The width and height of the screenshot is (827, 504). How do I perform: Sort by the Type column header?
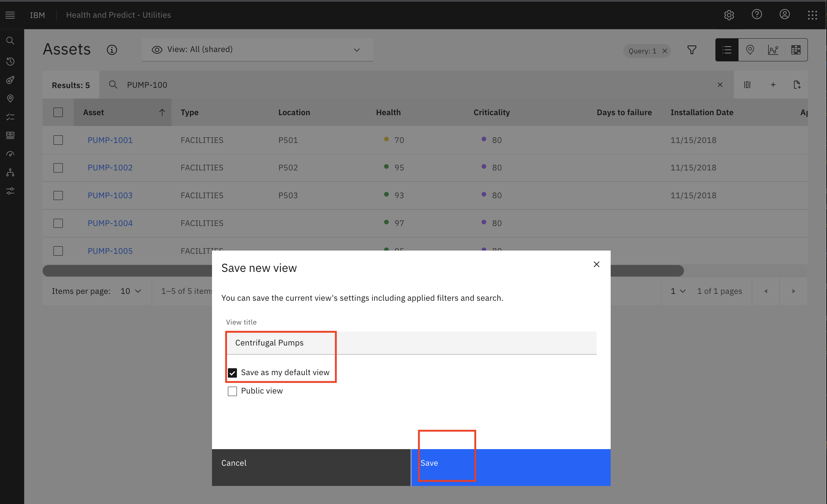190,112
